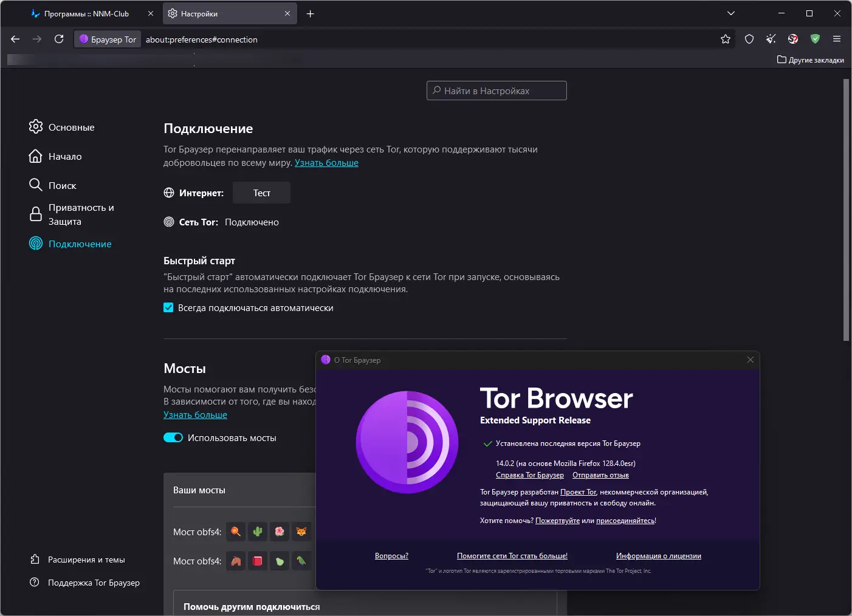Click the Пожертвуйте link

[557, 521]
